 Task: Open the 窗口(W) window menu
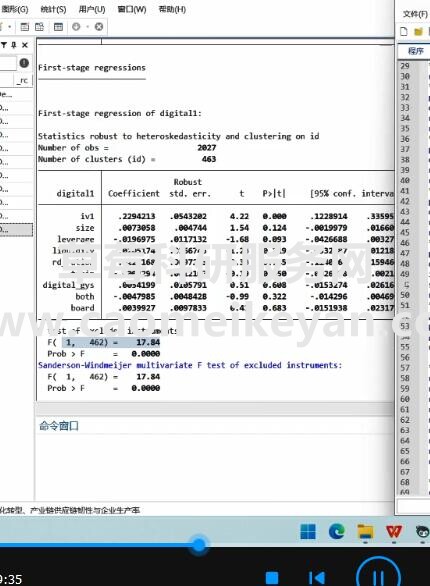[x=132, y=9]
